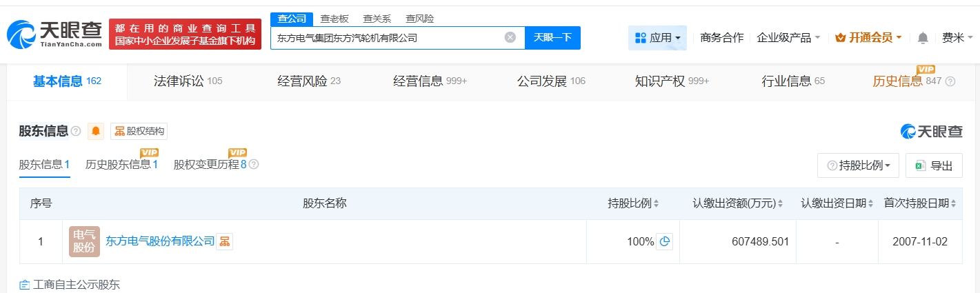980x293 pixels.
Task: Click pie chart icon next to 100%
Action: tap(664, 241)
